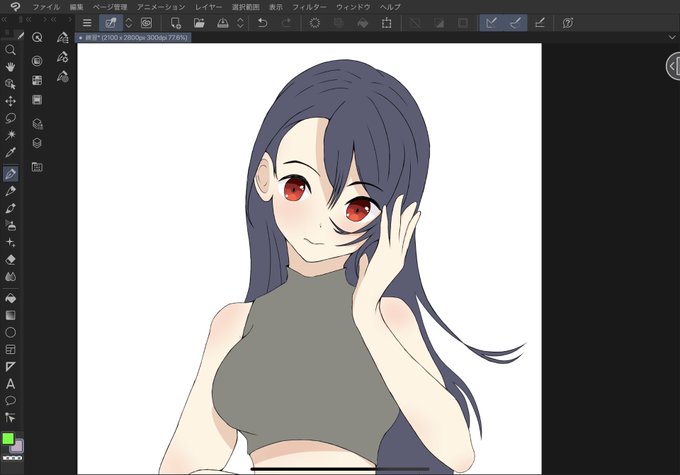Select the Brush tool
Screen dimensions: 680x475
point(10,208)
